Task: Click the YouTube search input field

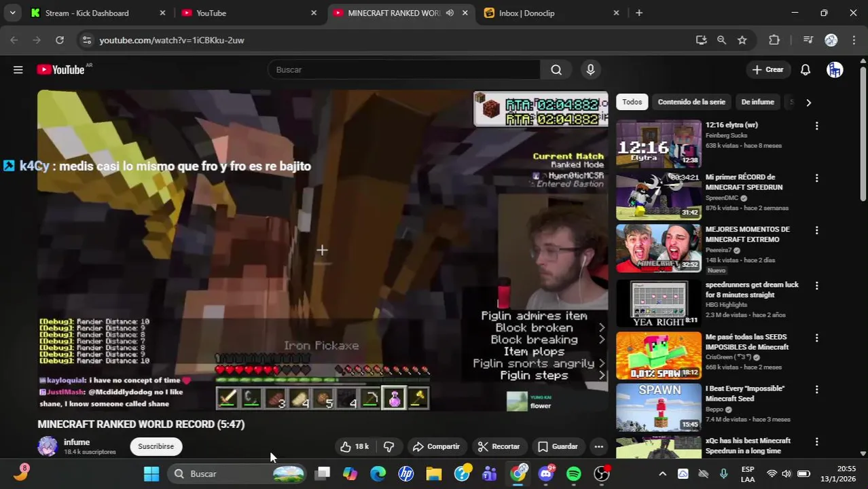Action: [x=404, y=69]
